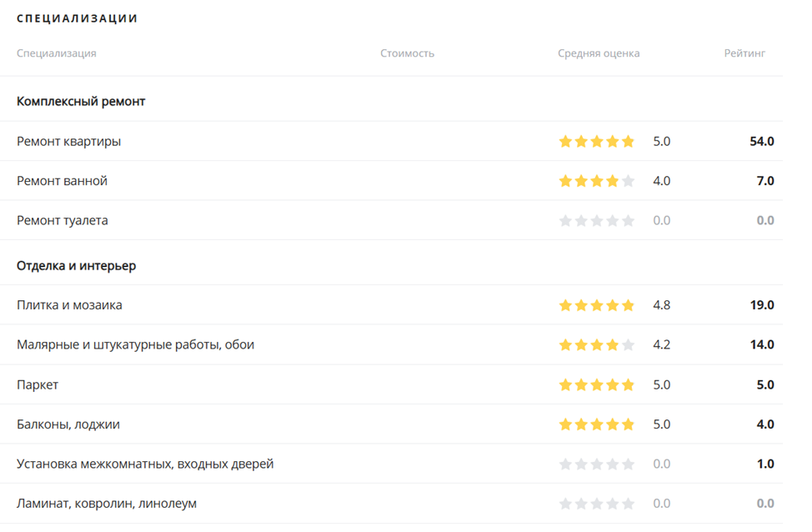Screen dimensions: 812x532
Task: Open the Ремонт квартиры specialization
Action: (68, 142)
